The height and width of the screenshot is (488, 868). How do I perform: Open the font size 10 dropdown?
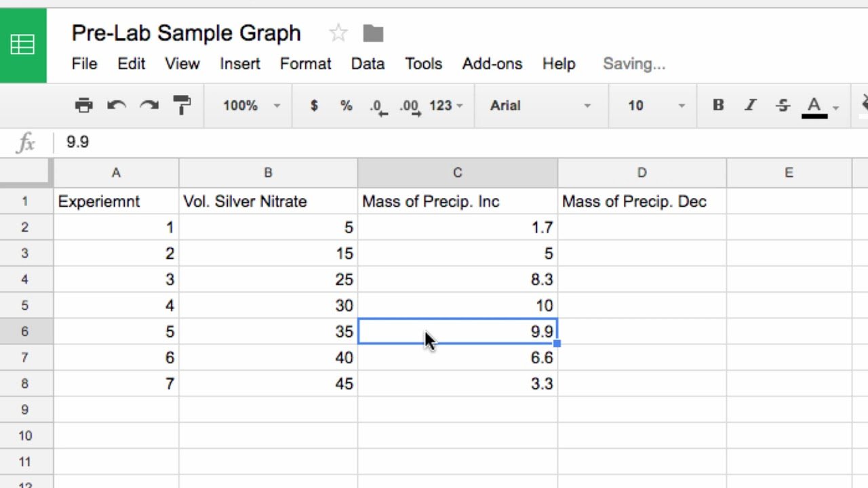tap(656, 106)
